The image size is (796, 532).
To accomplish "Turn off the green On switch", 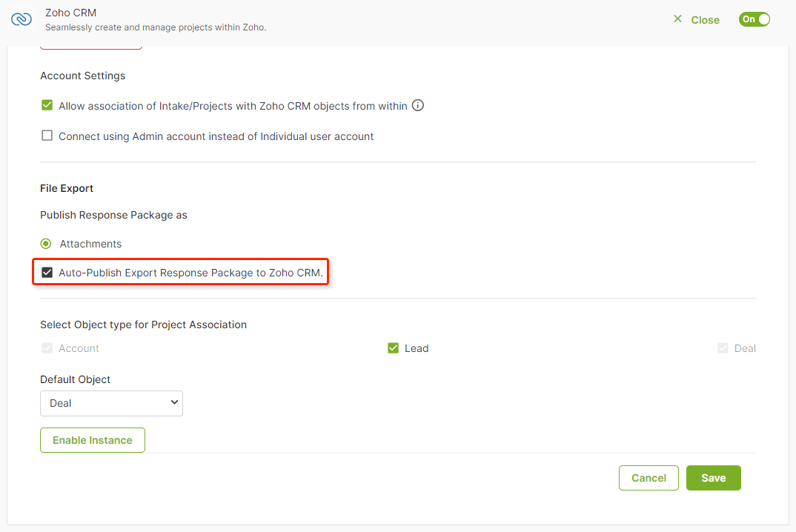I will click(x=754, y=19).
